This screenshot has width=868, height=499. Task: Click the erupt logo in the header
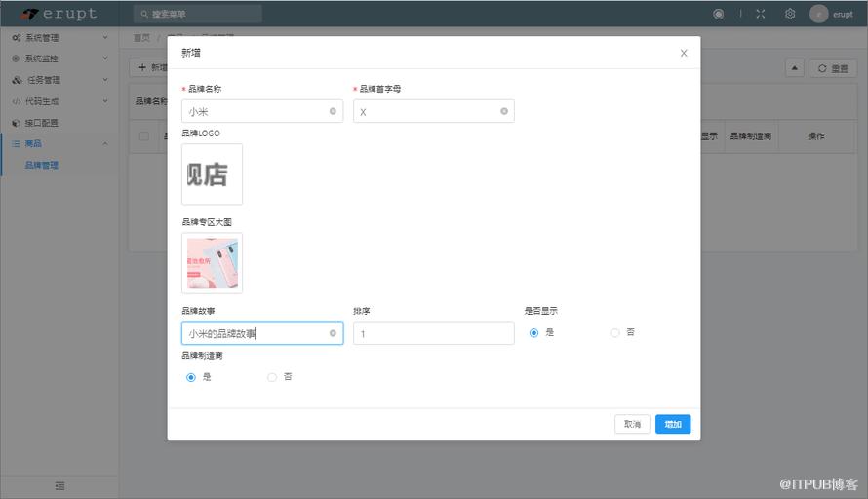[x=59, y=14]
